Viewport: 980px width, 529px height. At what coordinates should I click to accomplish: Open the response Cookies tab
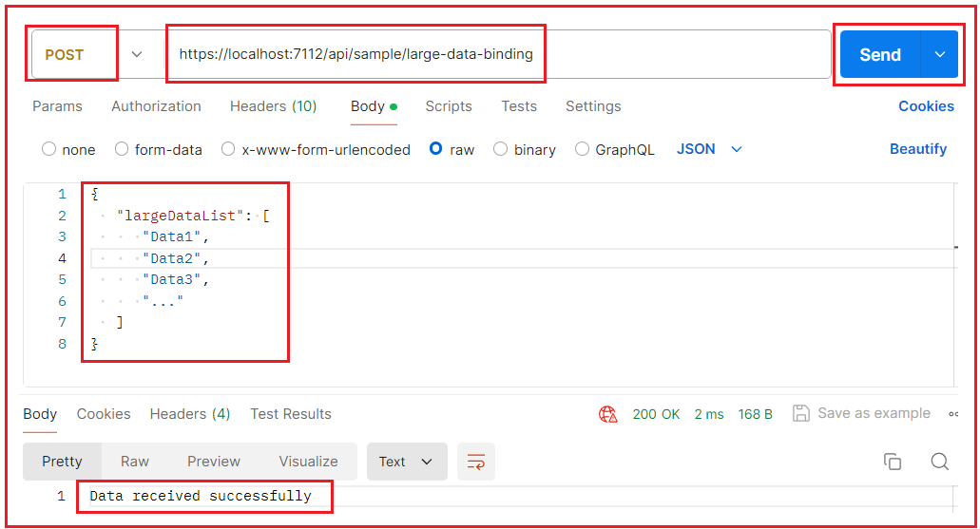click(104, 414)
